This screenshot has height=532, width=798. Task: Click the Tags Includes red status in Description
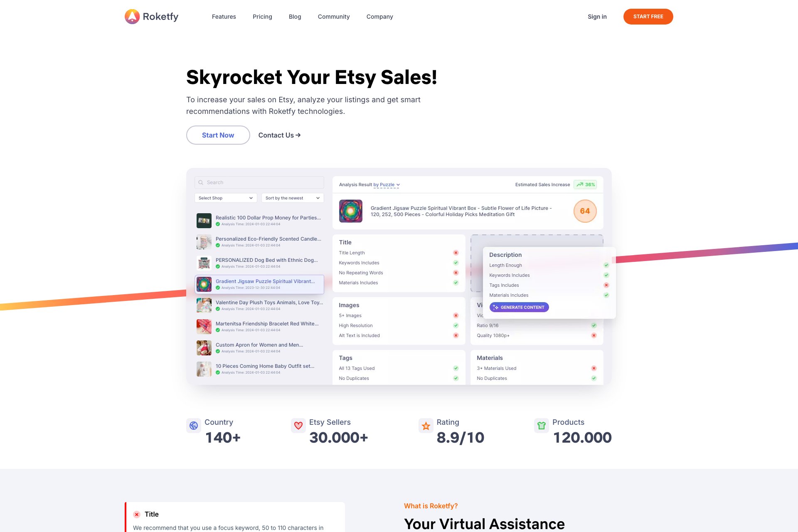(606, 285)
